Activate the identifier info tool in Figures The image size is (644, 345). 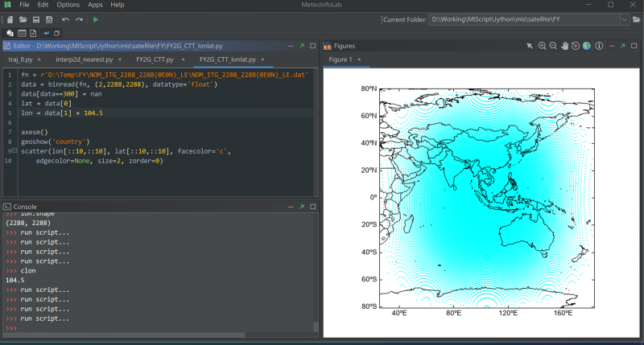(x=598, y=46)
